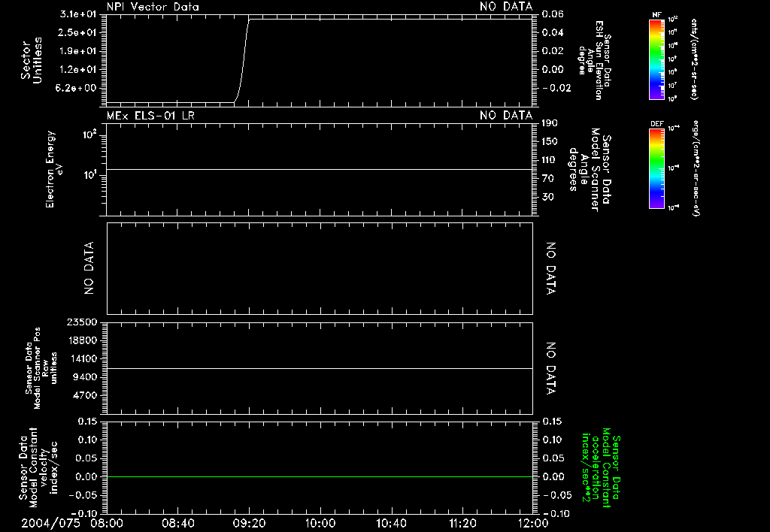Click the 'NO DATA' label right of the Scanner Pos panel

(x=551, y=368)
